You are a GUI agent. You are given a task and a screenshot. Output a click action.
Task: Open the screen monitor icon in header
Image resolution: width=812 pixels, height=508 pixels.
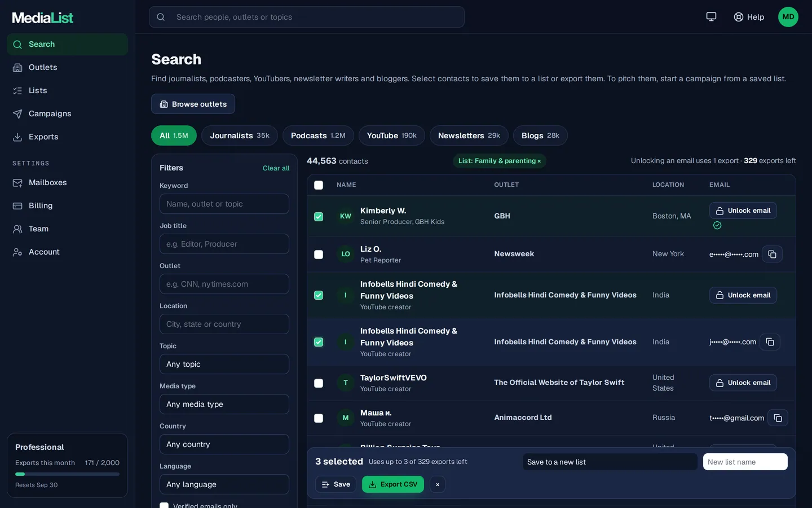pyautogui.click(x=711, y=17)
